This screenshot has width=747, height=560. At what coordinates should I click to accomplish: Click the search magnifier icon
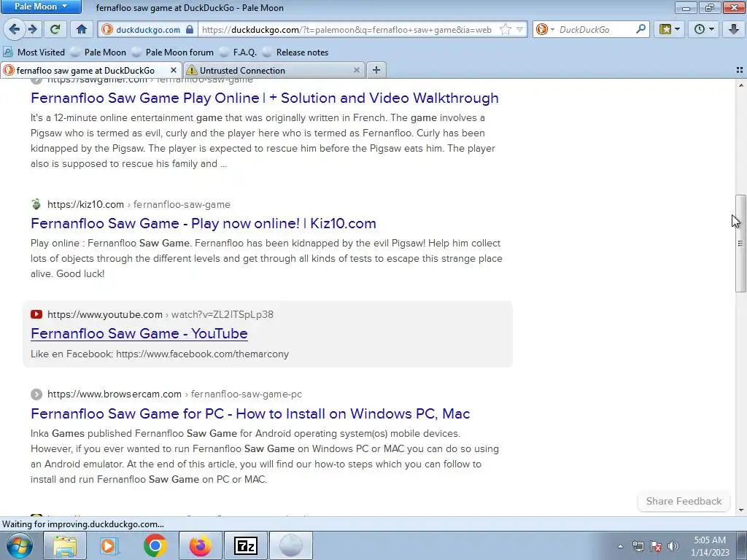tap(640, 29)
